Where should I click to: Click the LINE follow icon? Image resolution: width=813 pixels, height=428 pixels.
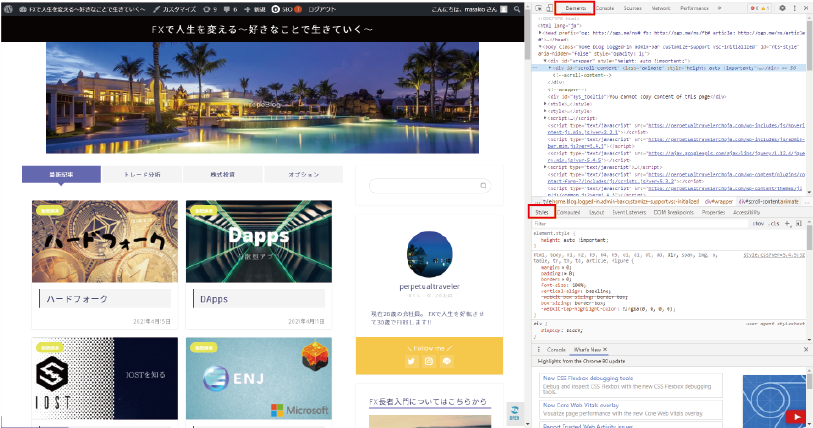[447, 361]
